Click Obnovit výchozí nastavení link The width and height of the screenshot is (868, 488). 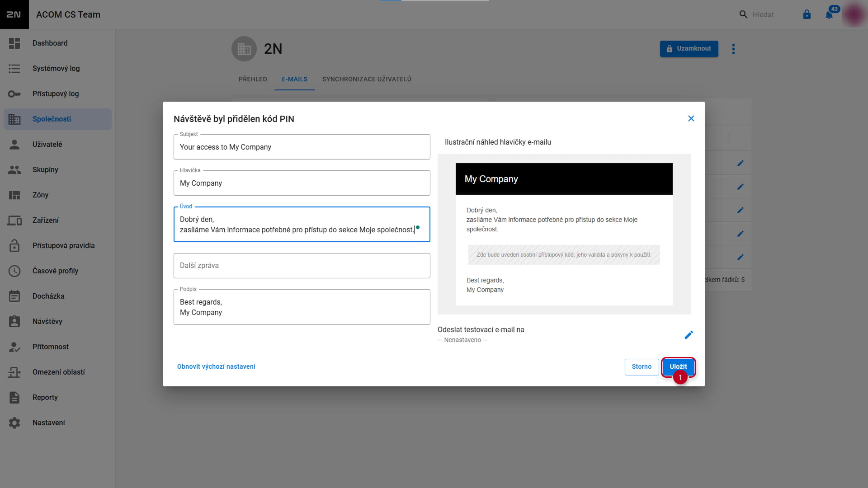coord(216,366)
